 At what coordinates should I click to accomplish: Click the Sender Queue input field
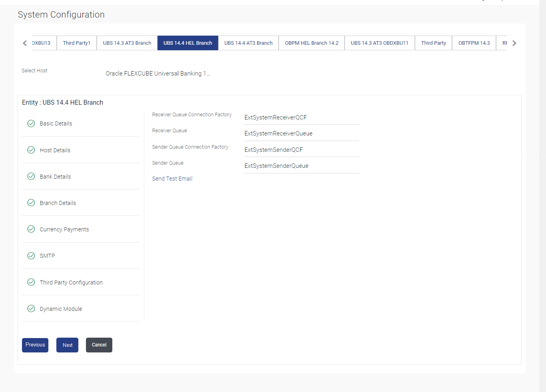(x=302, y=166)
